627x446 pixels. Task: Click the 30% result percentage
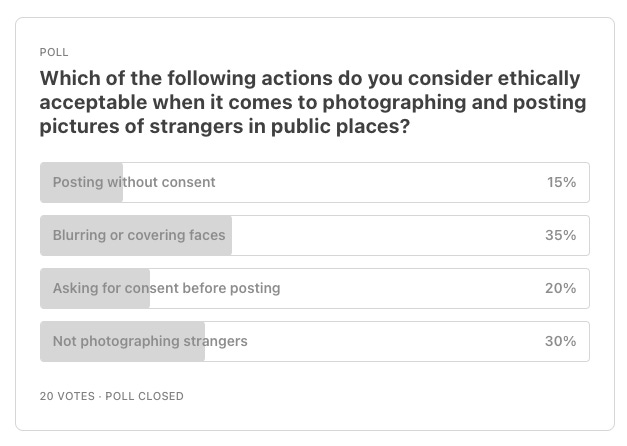click(561, 341)
